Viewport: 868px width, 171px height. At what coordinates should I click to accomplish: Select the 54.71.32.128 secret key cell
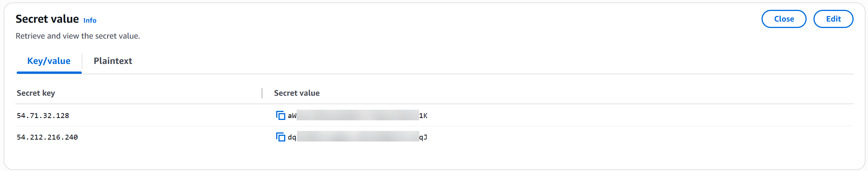tap(43, 116)
